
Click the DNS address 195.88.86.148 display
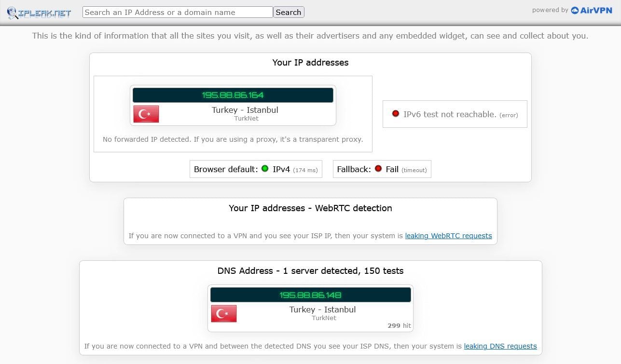pos(311,295)
